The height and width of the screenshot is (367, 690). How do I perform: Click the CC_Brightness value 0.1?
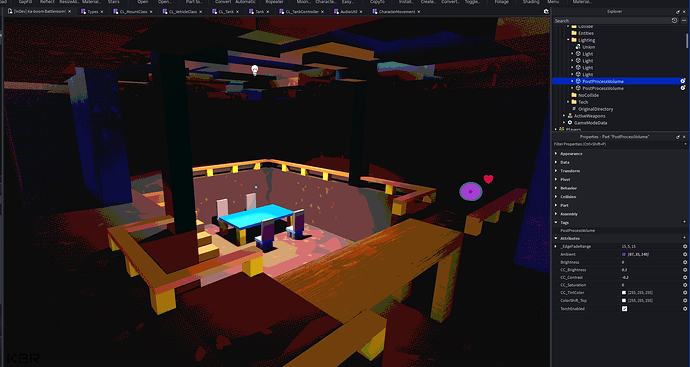click(x=624, y=270)
